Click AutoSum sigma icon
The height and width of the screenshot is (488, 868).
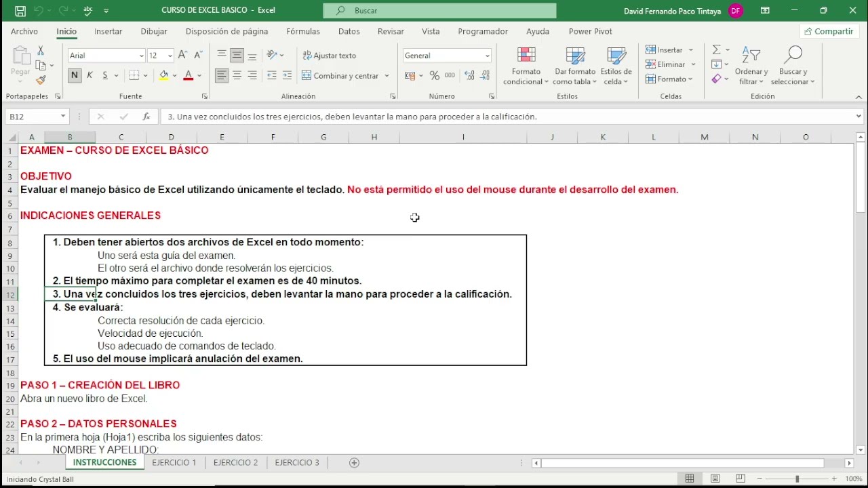pyautogui.click(x=717, y=49)
